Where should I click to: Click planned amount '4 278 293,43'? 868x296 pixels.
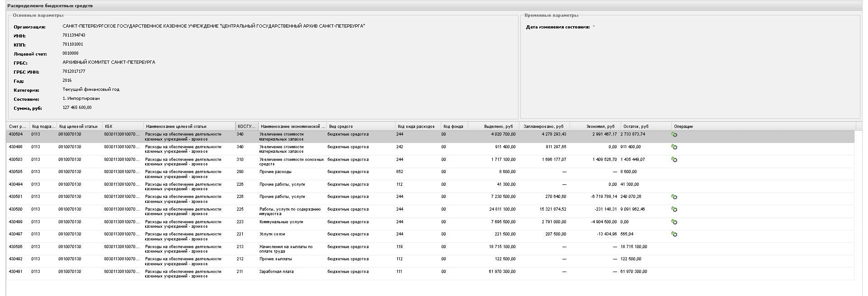coord(554,134)
